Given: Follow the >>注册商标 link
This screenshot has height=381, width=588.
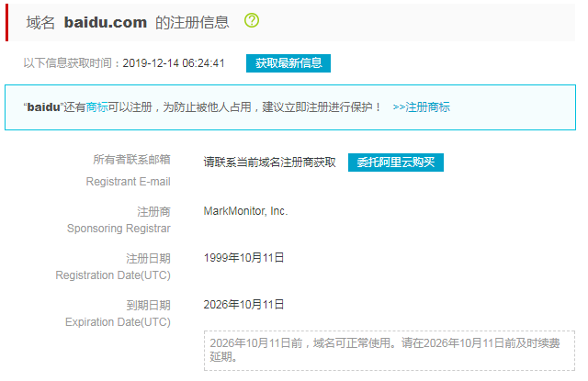Looking at the screenshot, I should pyautogui.click(x=421, y=107).
